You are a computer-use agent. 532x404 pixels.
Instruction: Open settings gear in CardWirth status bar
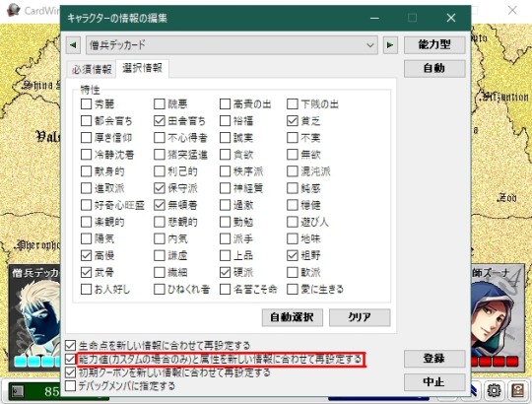[x=494, y=390]
